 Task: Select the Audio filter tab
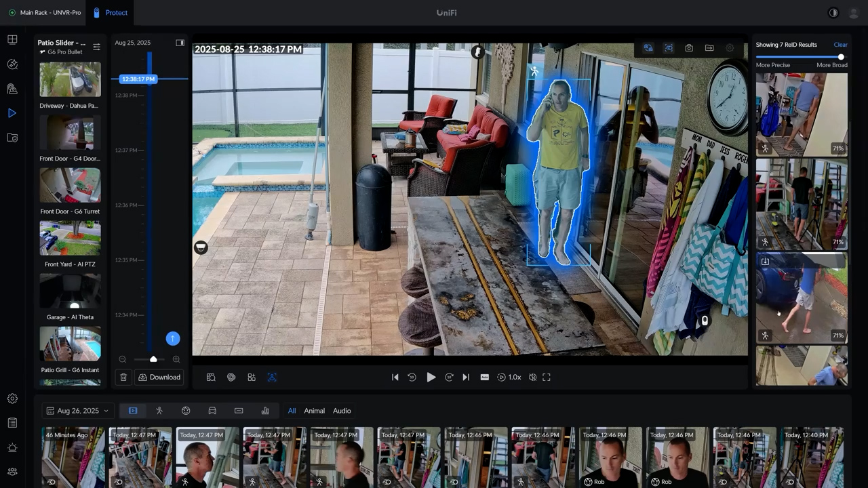click(x=342, y=411)
